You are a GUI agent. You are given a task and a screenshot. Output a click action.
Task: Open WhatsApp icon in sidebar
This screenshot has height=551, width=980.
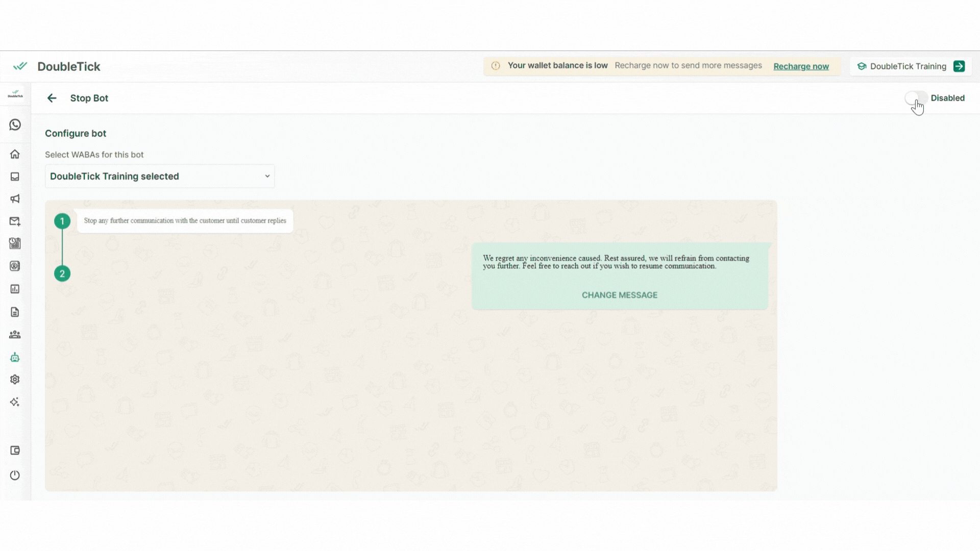point(15,125)
